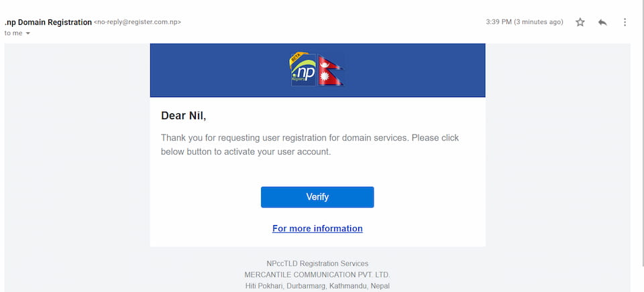Image resolution: width=644 pixels, height=292 pixels.
Task: Expand recipient details arrow beside "to me"
Action: click(28, 33)
